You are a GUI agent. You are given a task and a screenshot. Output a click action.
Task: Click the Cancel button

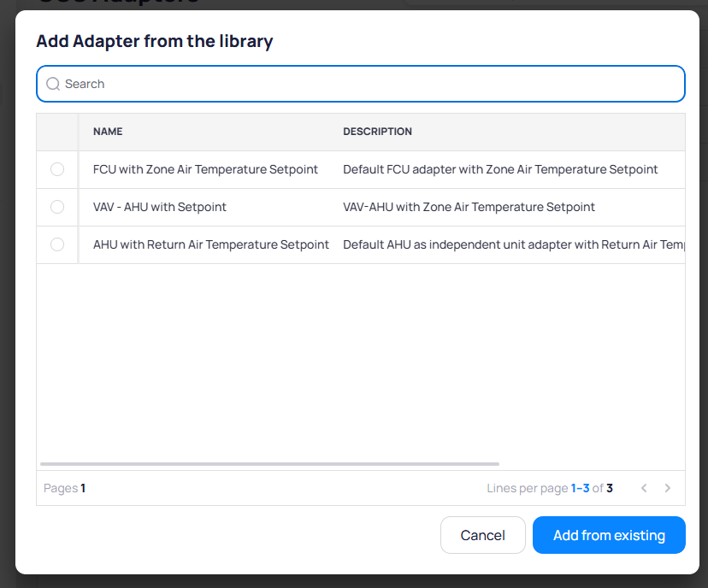point(482,535)
